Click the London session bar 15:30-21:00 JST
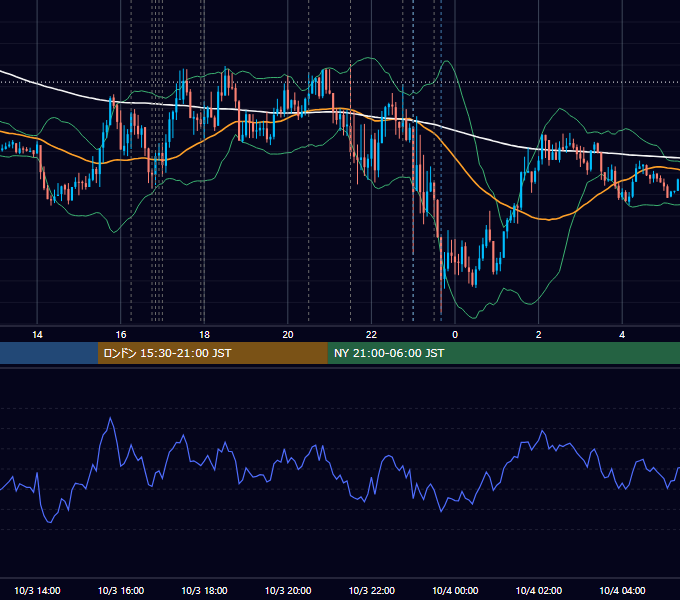The width and height of the screenshot is (680, 600). pyautogui.click(x=212, y=353)
